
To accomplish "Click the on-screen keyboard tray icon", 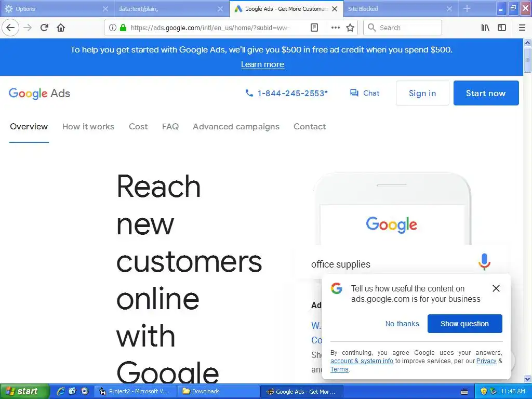I will 464,392.
